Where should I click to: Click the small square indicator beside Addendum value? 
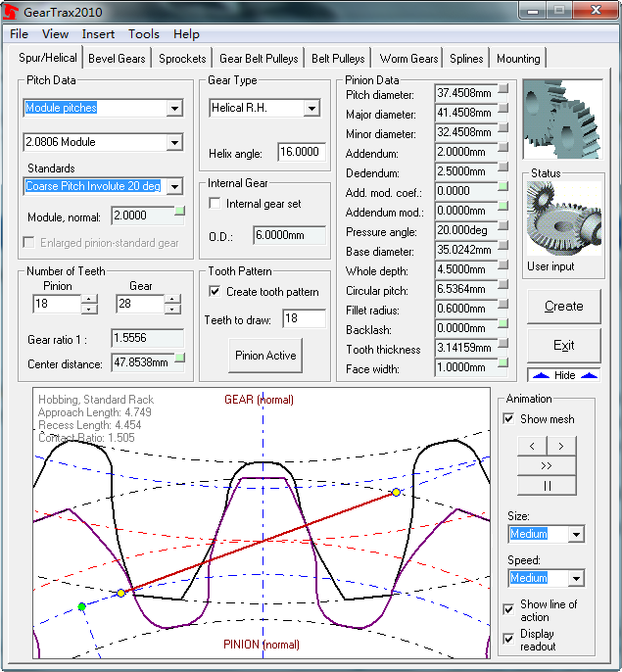click(x=503, y=147)
